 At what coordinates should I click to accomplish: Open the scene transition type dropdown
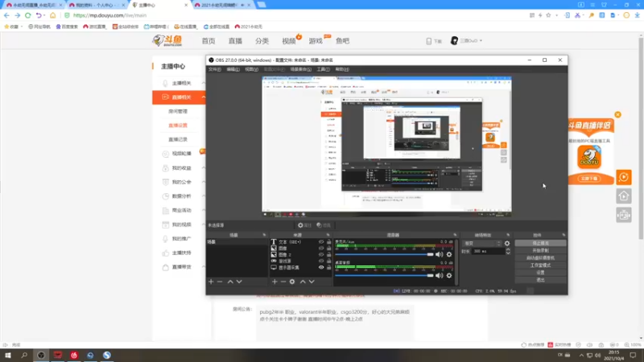click(481, 244)
